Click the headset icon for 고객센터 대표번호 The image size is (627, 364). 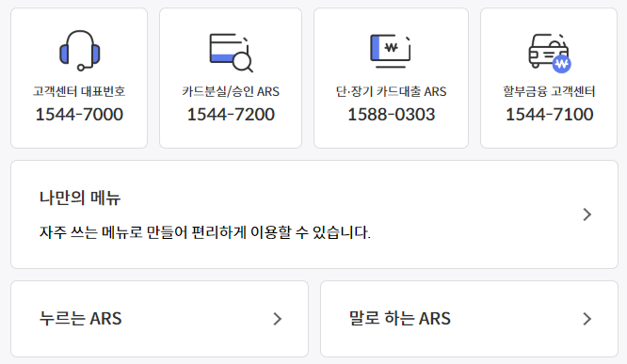80,51
